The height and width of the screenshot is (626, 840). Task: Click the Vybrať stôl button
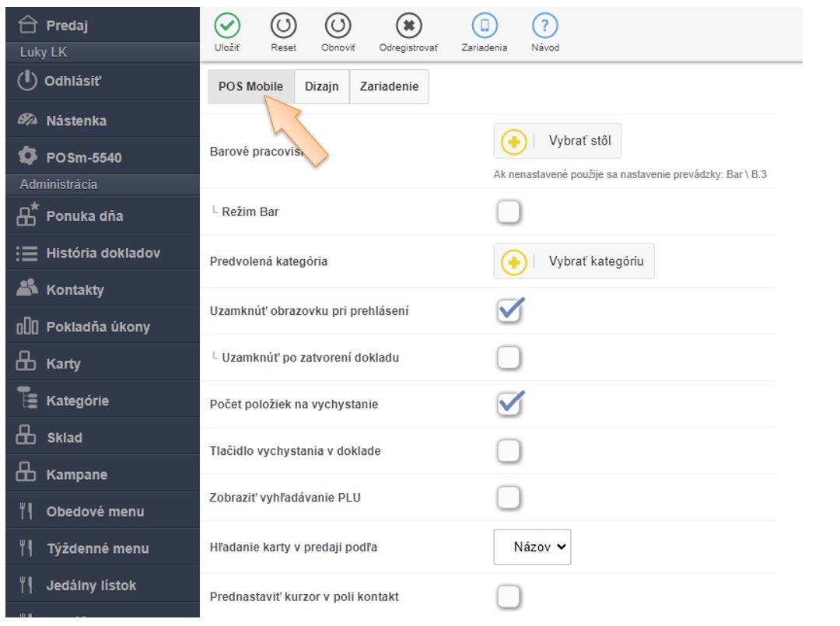click(x=558, y=142)
